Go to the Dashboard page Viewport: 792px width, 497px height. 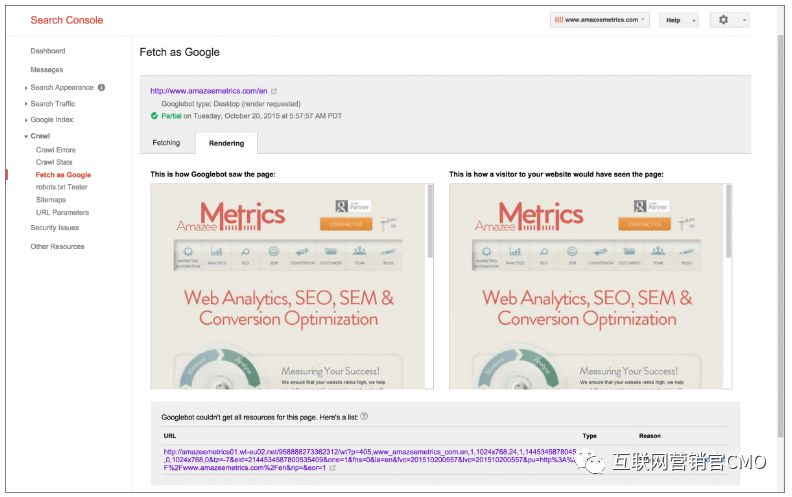click(47, 50)
